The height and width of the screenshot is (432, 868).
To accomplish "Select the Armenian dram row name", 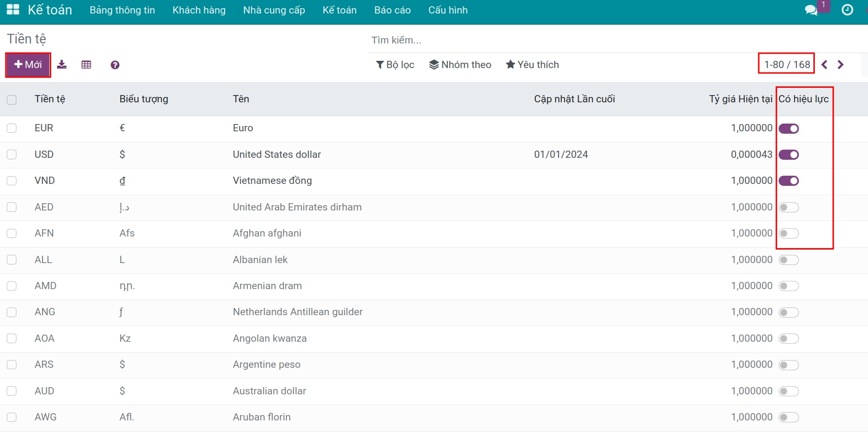I will coord(267,286).
